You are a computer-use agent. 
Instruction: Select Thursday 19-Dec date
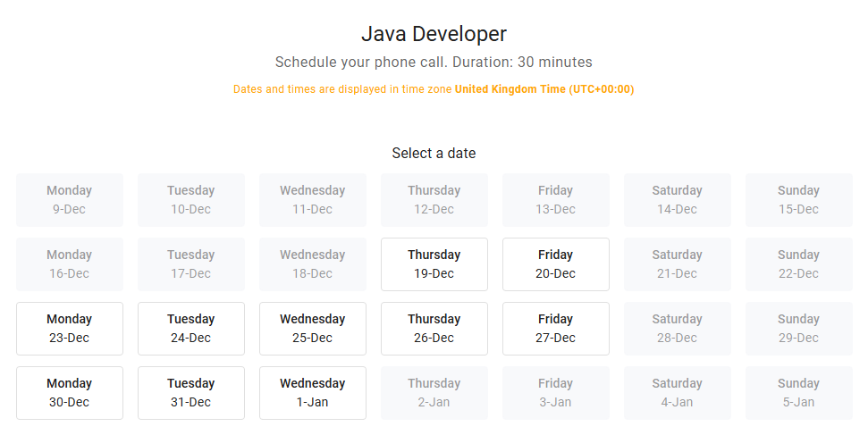434,264
